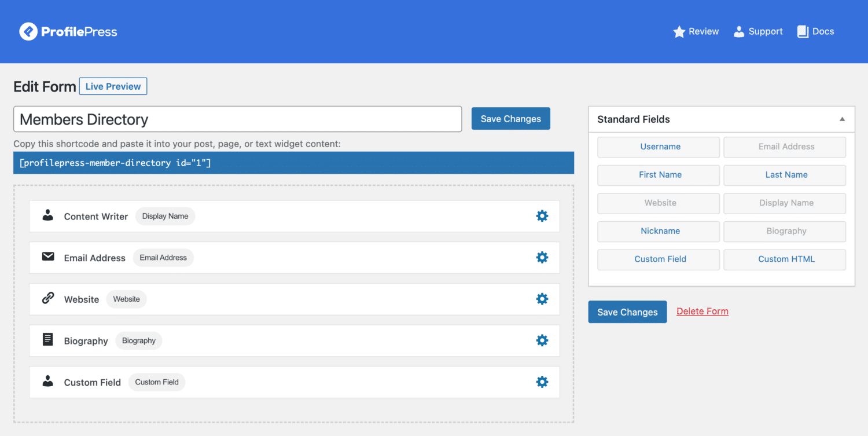The width and height of the screenshot is (868, 436).
Task: Open settings gear for Email Address field
Action: coord(542,258)
